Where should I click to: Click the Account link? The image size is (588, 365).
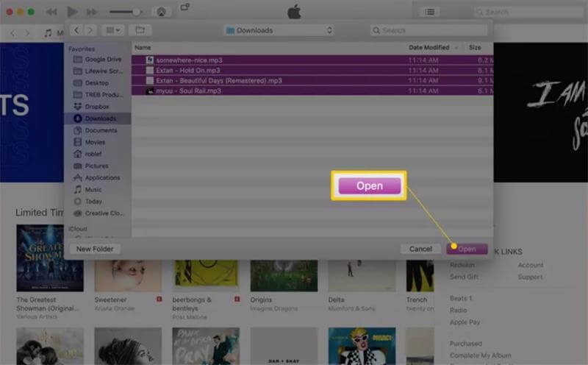(x=530, y=265)
